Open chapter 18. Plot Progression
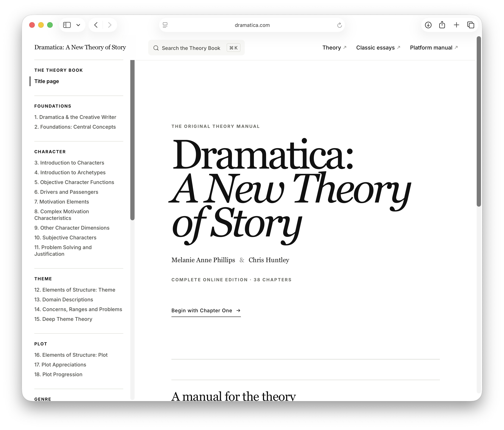Screen dimensions: 504x430 click(x=58, y=374)
